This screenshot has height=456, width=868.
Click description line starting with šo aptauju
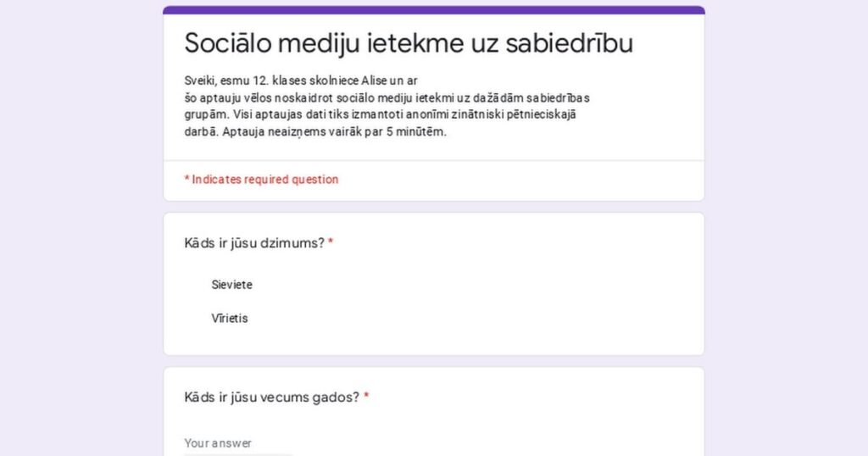pos(387,98)
